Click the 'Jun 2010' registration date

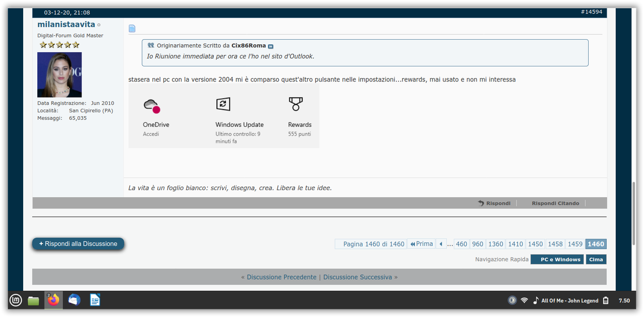click(x=103, y=103)
